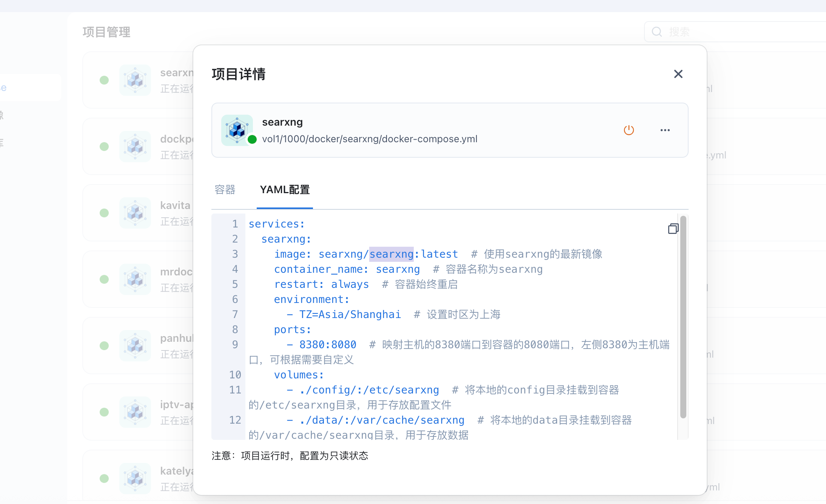Click the search magnifier icon

657,32
